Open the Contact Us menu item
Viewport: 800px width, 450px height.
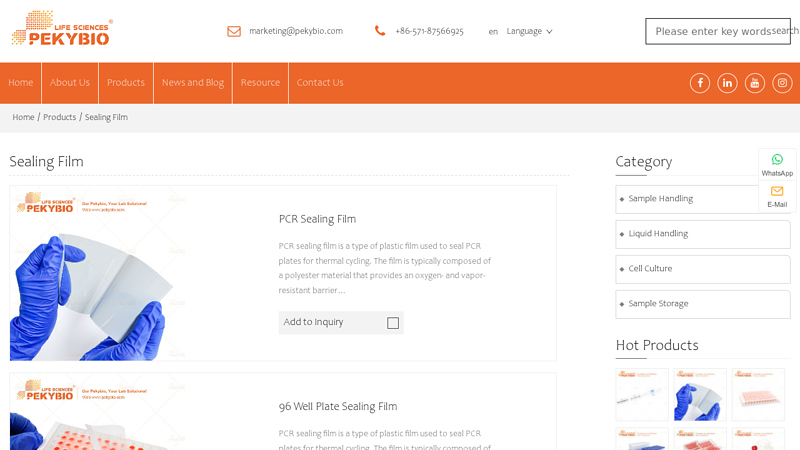point(320,83)
